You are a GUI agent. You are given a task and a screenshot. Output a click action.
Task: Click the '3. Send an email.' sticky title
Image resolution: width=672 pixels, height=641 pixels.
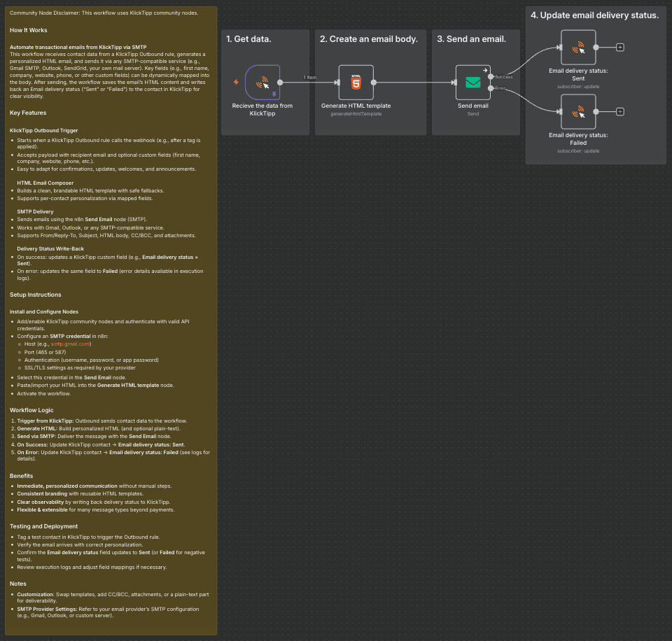[x=471, y=39]
